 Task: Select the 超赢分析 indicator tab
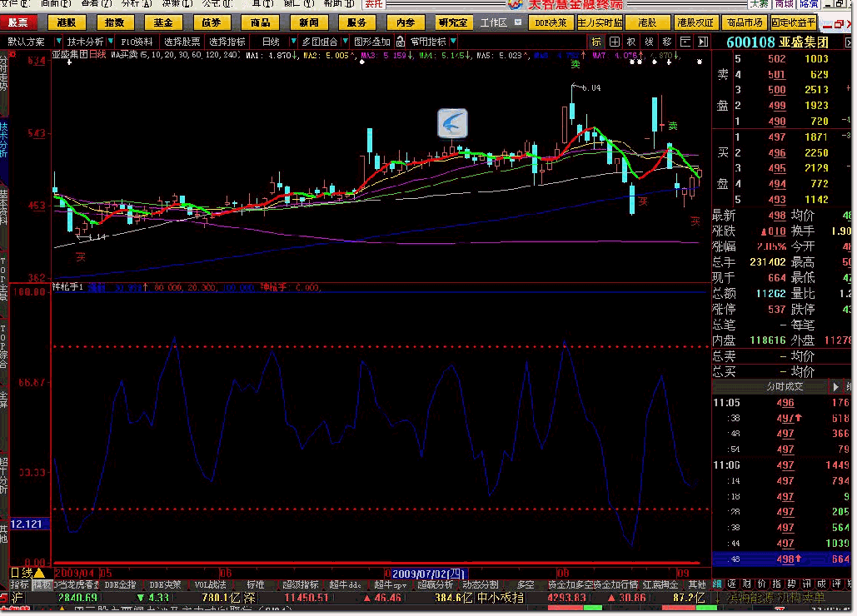(435, 584)
